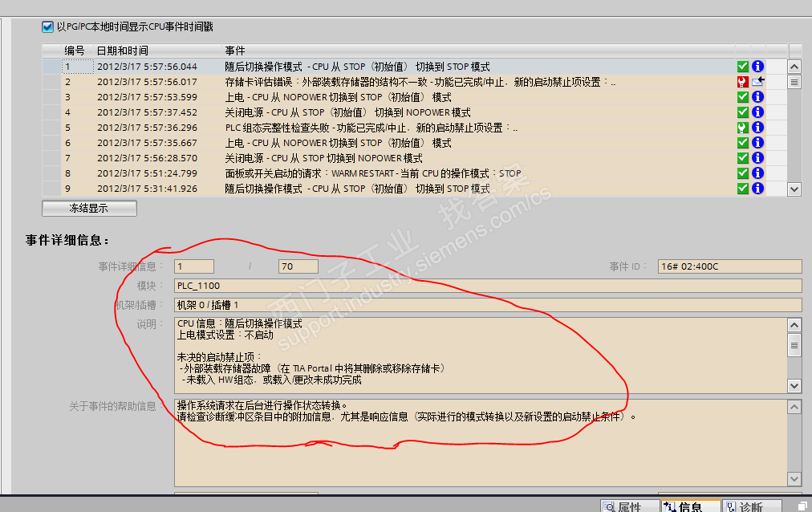Click blue info icon in event row 7
The image size is (812, 512).
[x=757, y=158]
